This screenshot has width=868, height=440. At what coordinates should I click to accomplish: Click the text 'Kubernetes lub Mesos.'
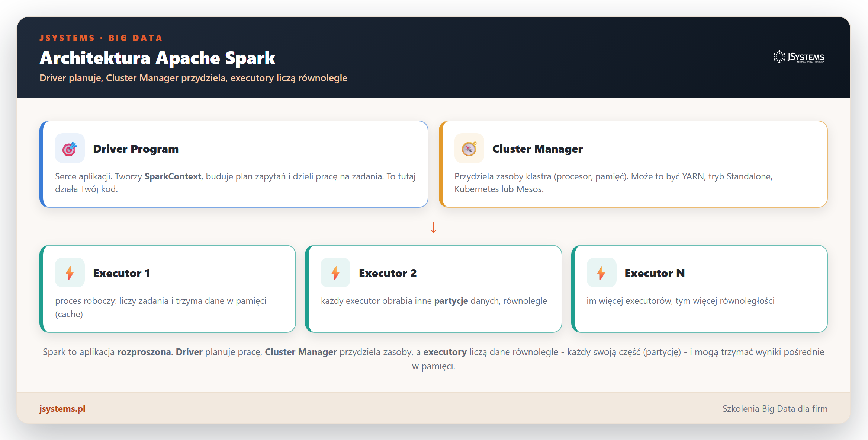[x=499, y=189]
